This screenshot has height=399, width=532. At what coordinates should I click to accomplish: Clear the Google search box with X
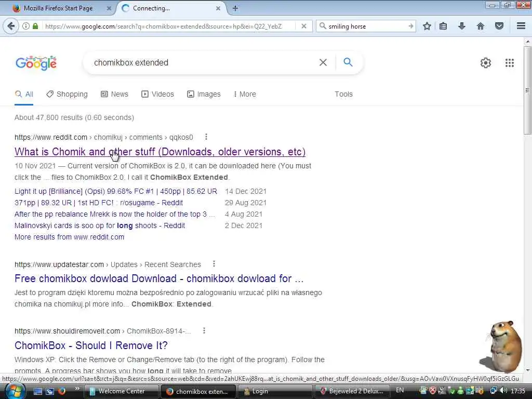(x=323, y=62)
